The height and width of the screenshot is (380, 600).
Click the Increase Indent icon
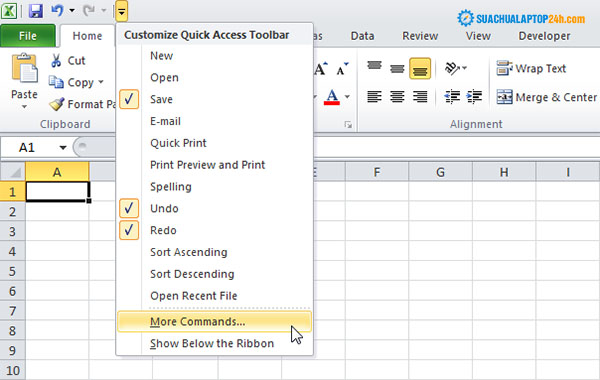(x=474, y=96)
